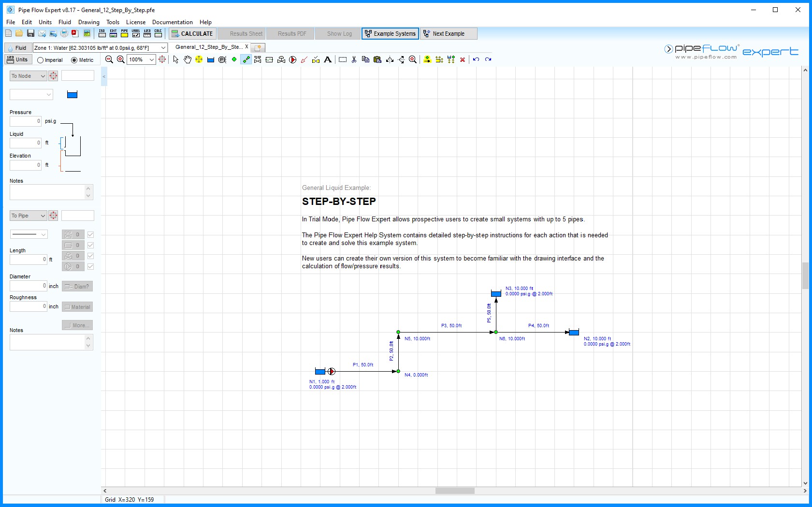Open the fluid zone dropdown
812x507 pixels.
coord(163,48)
